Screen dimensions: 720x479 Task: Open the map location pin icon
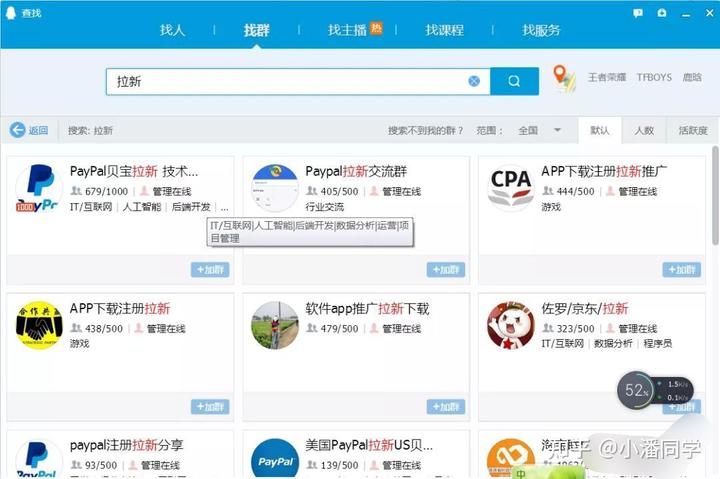click(x=563, y=78)
